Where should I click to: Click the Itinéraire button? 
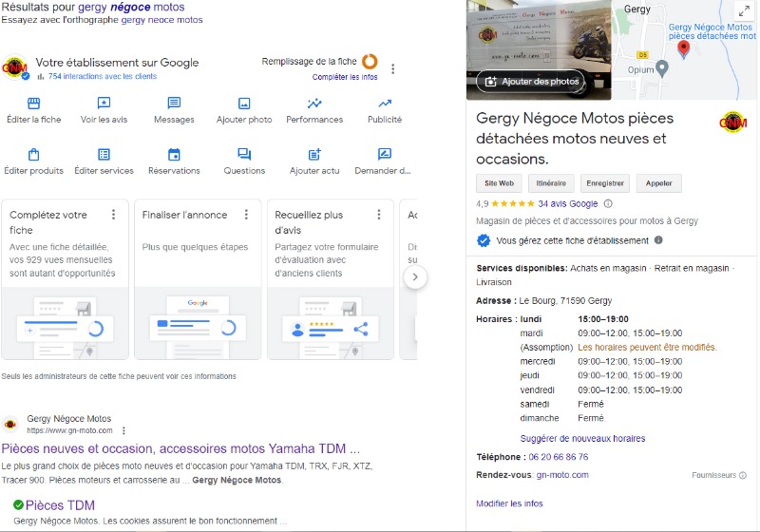[x=552, y=183]
